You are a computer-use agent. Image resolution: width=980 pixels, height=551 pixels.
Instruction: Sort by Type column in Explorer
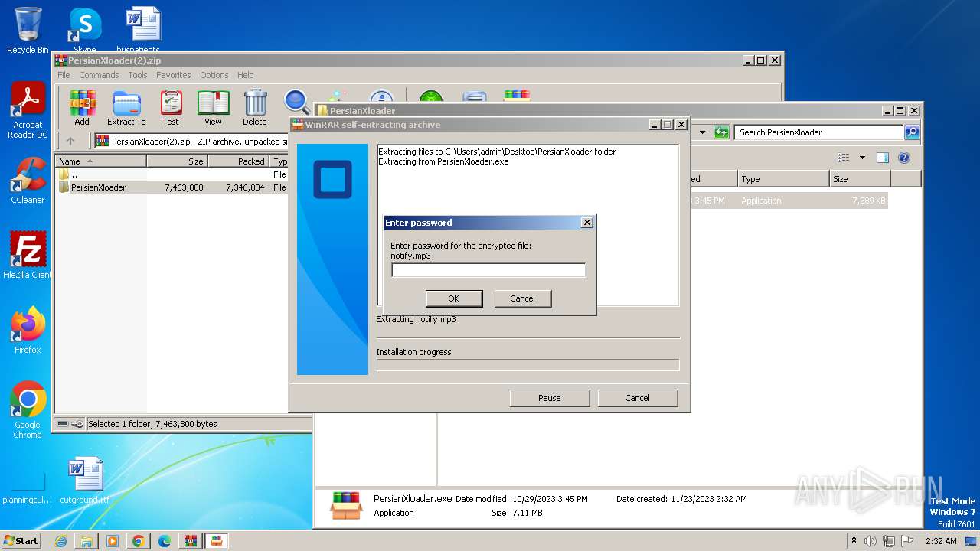[784, 179]
